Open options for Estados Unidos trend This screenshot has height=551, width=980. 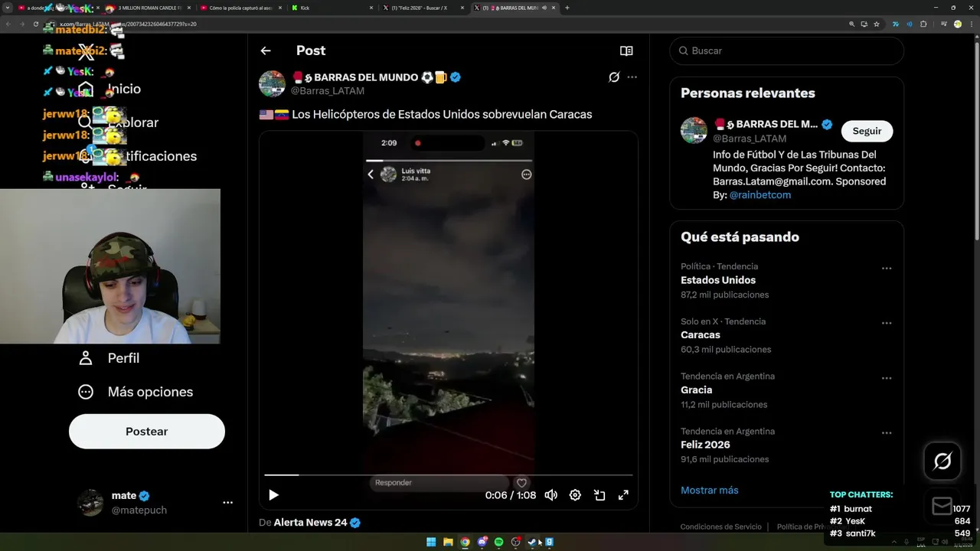coord(887,269)
